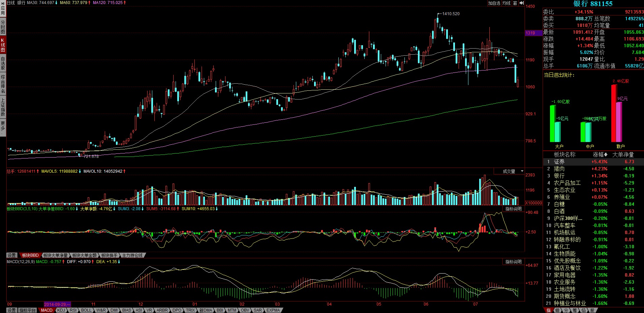The height and width of the screenshot is (313, 644).
Task: Select the 种植业与林业 sector row
Action: point(593,304)
